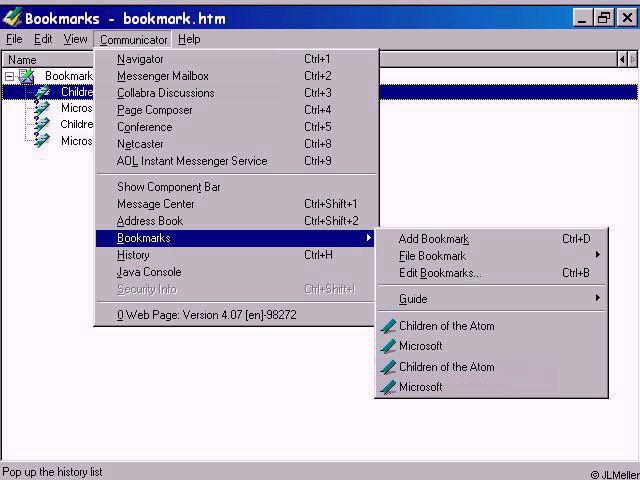Open the Help menu
The height and width of the screenshot is (480, 640).
point(189,39)
